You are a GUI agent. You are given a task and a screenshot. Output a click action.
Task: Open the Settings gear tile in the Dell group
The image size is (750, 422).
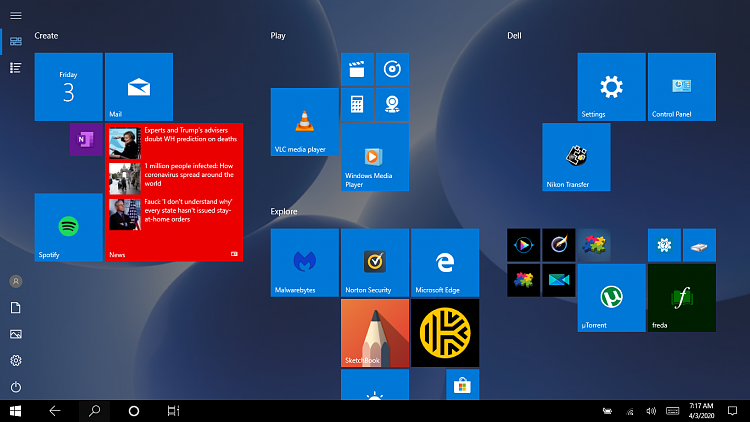(x=611, y=87)
